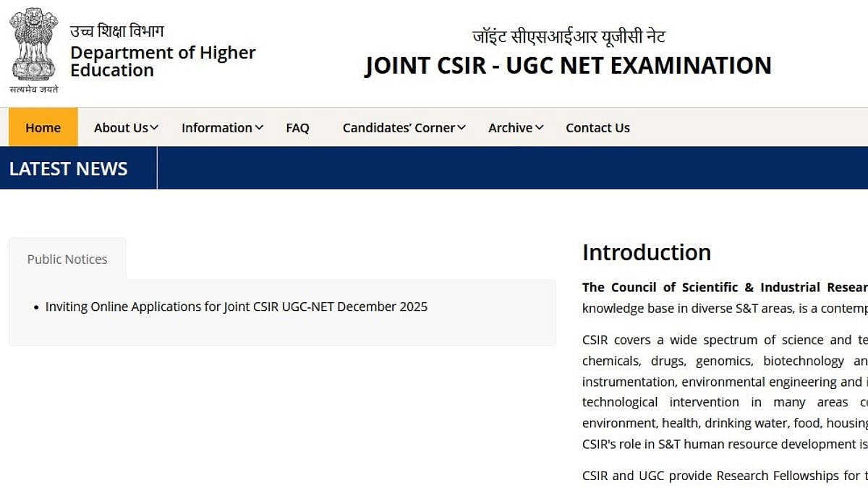
Task: Expand the About Us dropdown chevron
Action: point(154,128)
